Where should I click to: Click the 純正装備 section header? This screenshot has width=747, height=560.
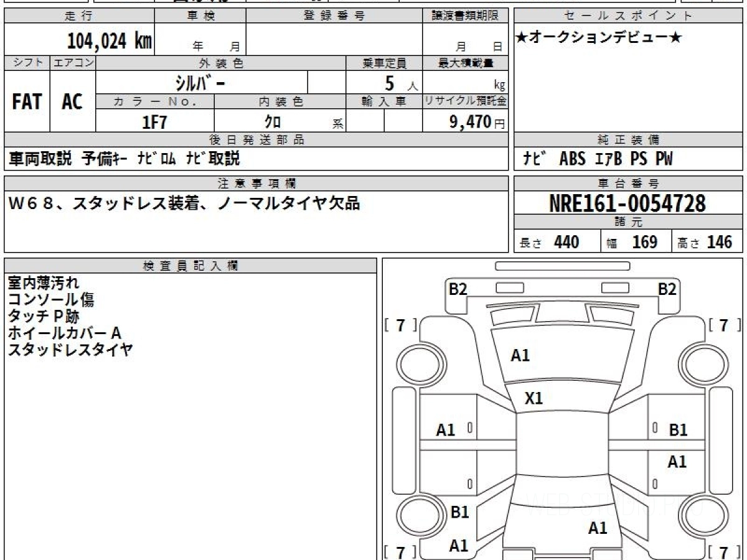pyautogui.click(x=629, y=140)
